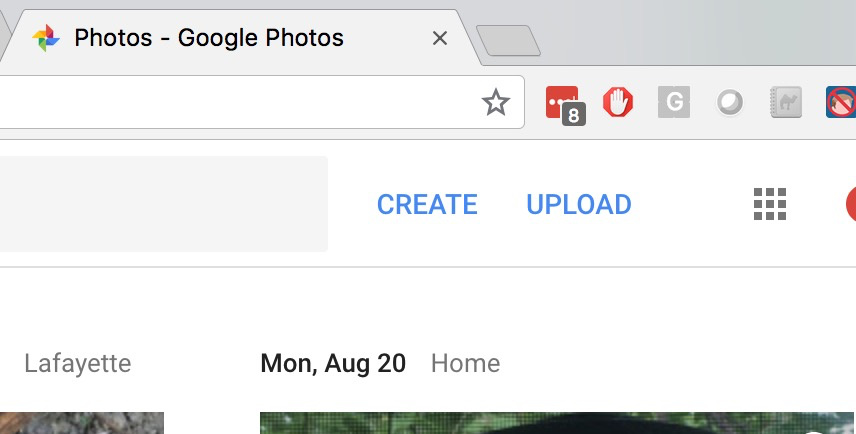Click the UPLOAD button
The width and height of the screenshot is (856, 434).
pyautogui.click(x=579, y=204)
